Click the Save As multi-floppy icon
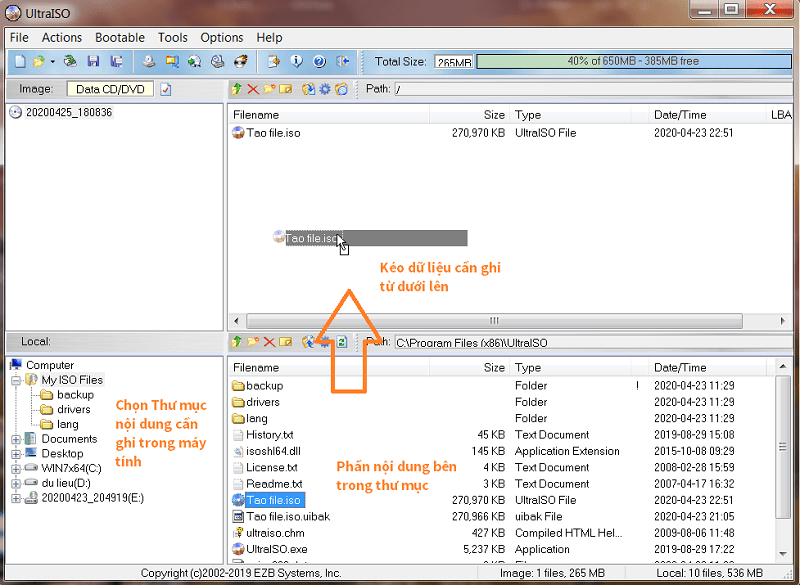This screenshot has height=585, width=800. coord(117,62)
